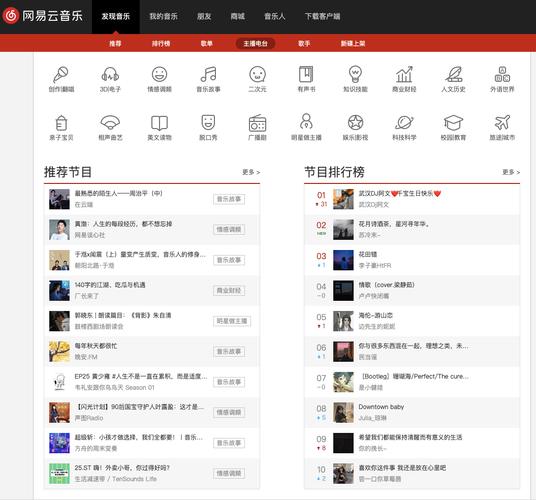The width and height of the screenshot is (536, 500).
Task: Open the 音乐人 top menu item
Action: [x=274, y=16]
